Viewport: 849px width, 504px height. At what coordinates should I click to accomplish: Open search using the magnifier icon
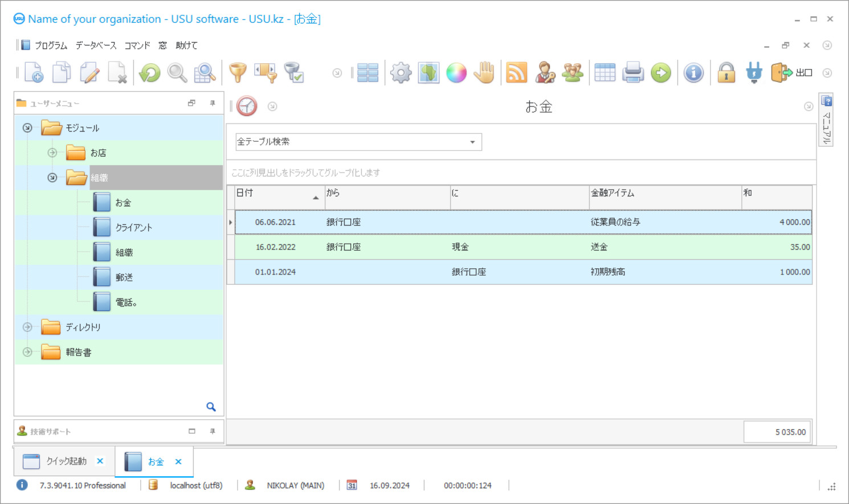177,72
